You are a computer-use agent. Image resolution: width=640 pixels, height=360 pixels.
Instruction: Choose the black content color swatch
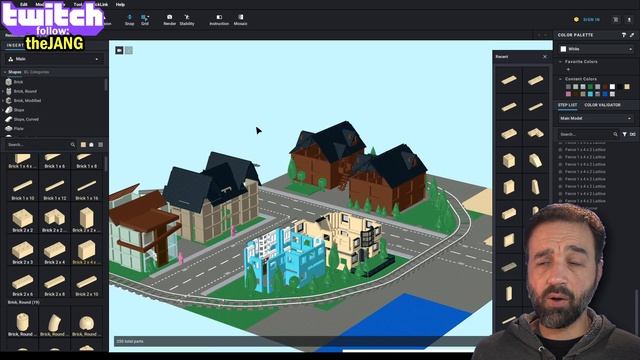(620, 87)
